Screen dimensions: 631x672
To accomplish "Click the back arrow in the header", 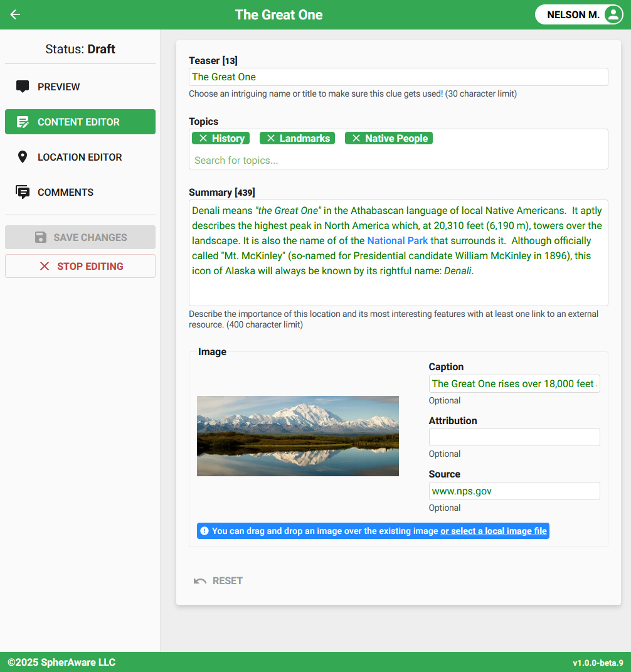I will click(16, 14).
